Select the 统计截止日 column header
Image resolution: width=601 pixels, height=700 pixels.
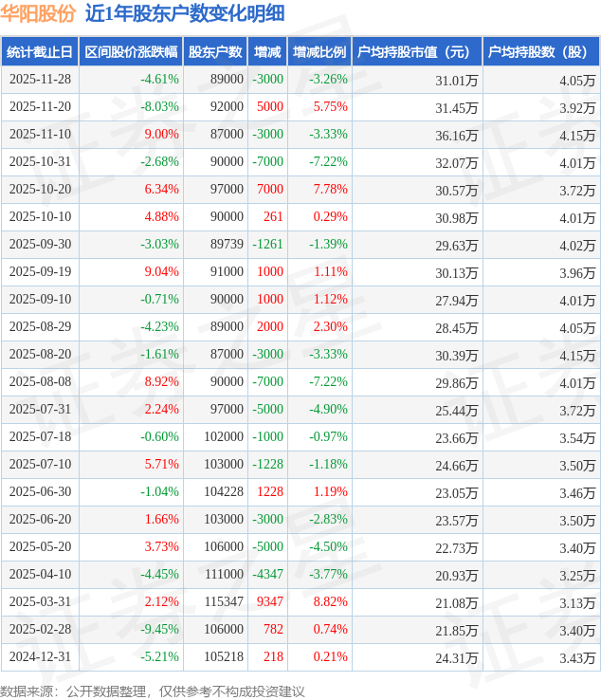[40, 52]
